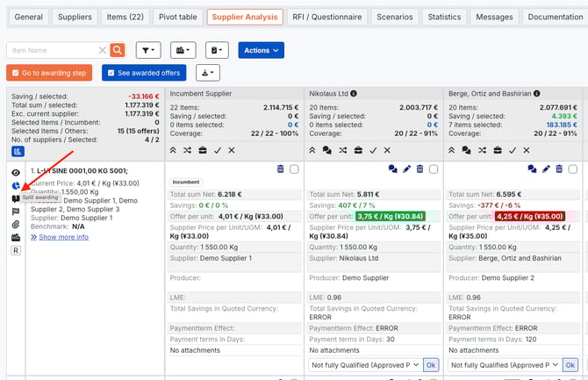The width and height of the screenshot is (588, 380).
Task: Click the blue chart icon under summary panel
Action: [17, 151]
